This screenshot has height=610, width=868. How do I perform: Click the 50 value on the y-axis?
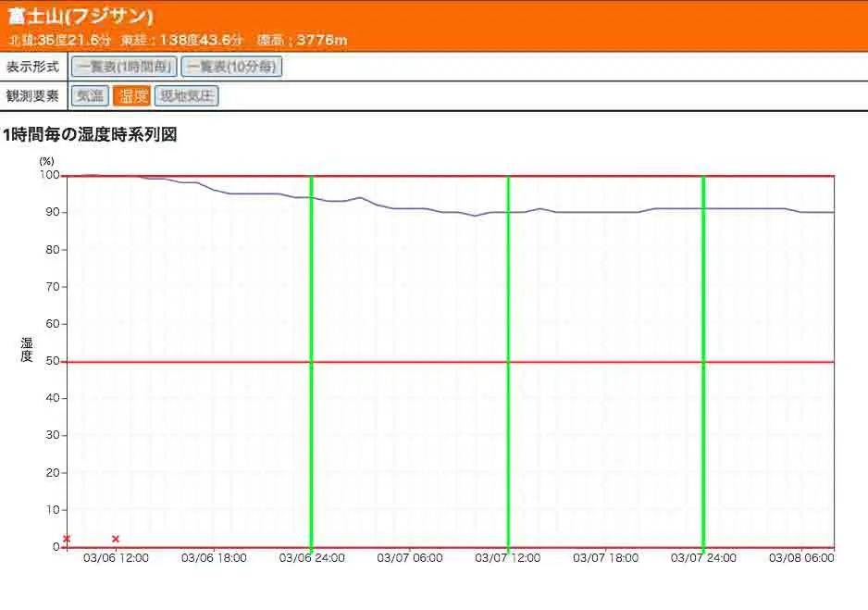53,361
